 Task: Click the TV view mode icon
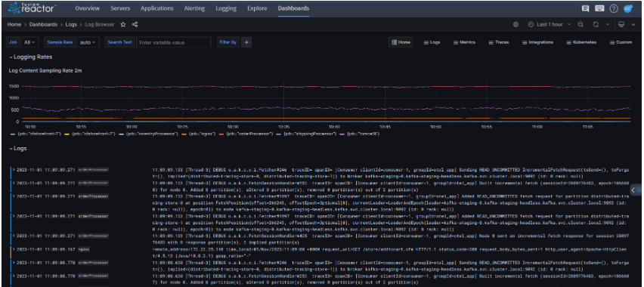point(621,25)
